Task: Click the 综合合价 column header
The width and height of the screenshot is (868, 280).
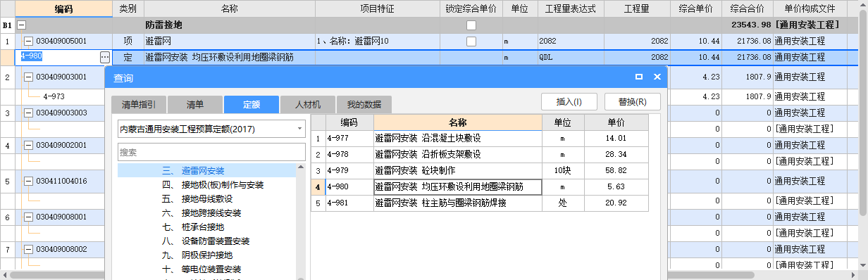Action: (x=748, y=8)
